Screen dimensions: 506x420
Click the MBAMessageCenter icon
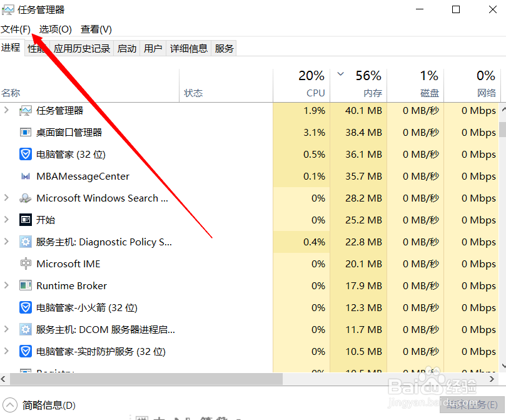pyautogui.click(x=26, y=177)
